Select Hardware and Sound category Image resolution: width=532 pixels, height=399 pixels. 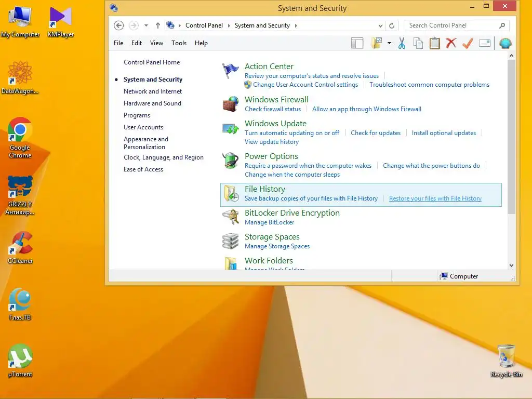point(152,103)
